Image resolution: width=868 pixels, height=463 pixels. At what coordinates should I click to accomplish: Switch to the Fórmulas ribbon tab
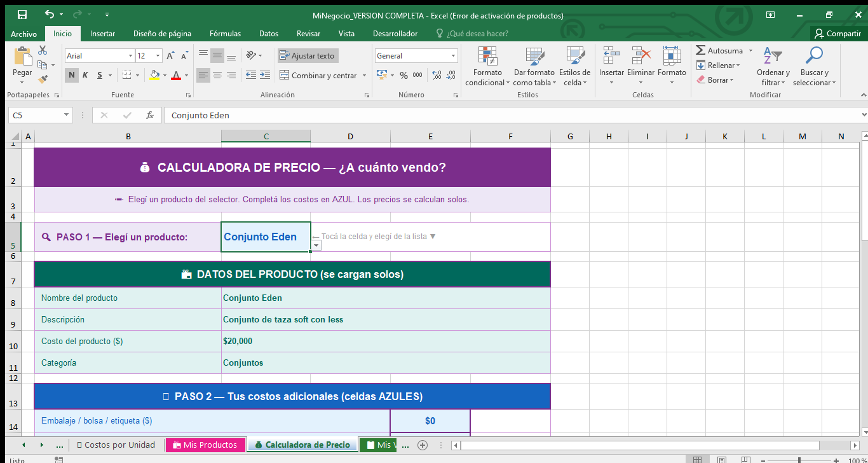click(224, 34)
